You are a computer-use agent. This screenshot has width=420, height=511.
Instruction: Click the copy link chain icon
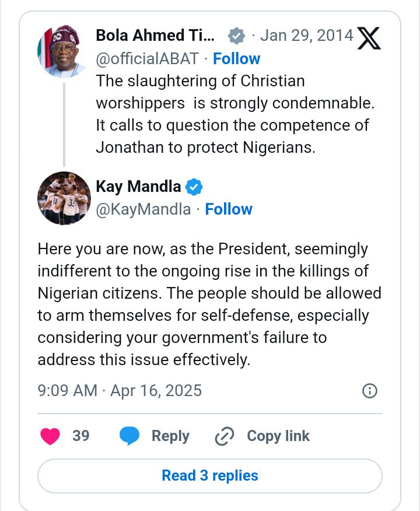point(224,436)
